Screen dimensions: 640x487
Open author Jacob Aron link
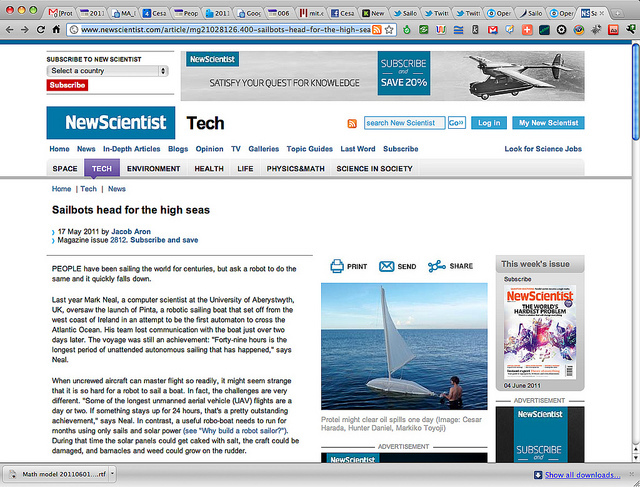click(x=131, y=231)
